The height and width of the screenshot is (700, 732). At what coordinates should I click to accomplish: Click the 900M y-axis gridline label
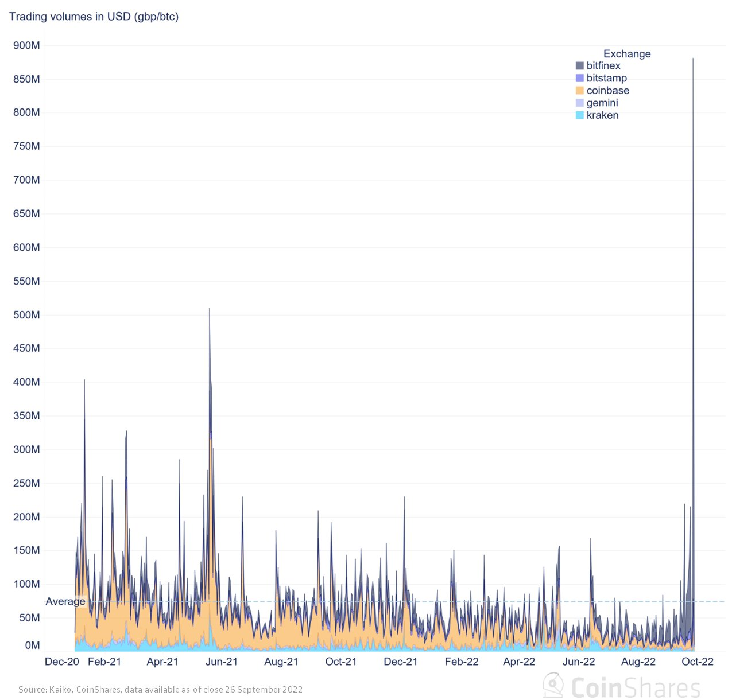26,45
